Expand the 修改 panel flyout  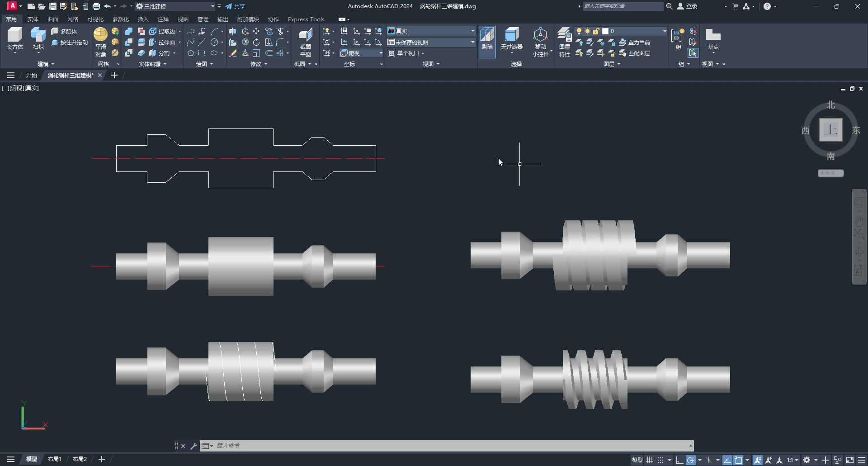click(259, 64)
